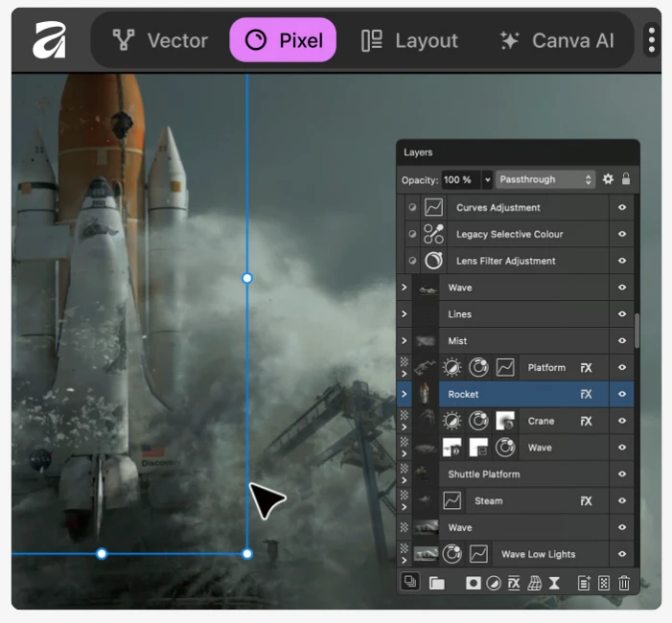Open the FX settings on Steam layer

(586, 501)
